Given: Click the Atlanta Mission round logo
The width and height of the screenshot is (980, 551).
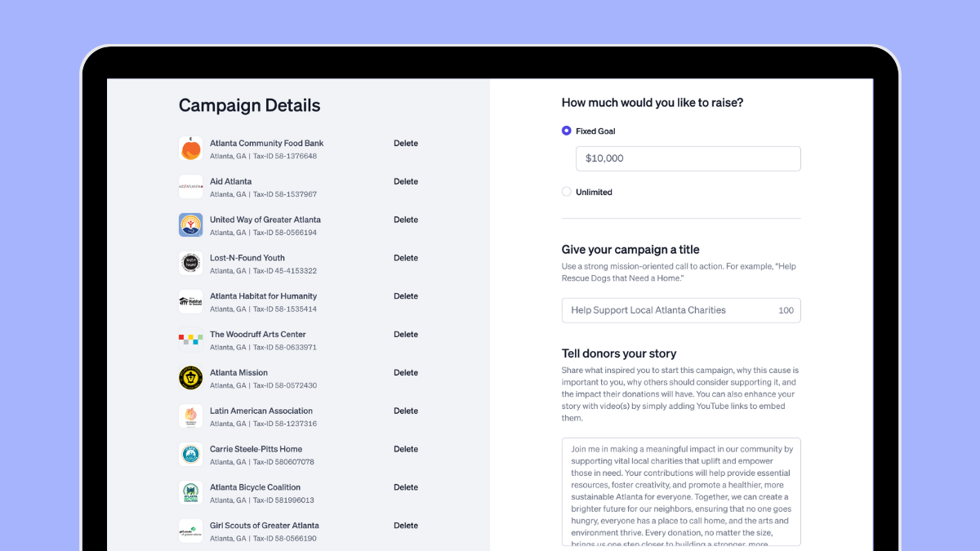Looking at the screenshot, I should [190, 378].
